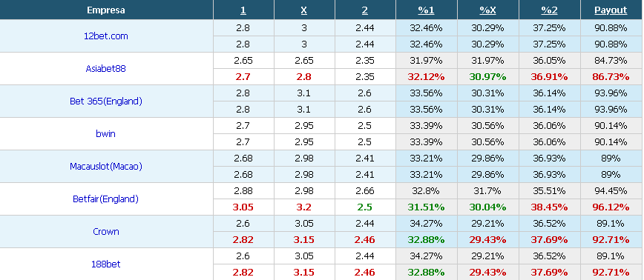Screen dimensions: 644x280
Task: Select Crown's red 2.82 home odds
Action: pyautogui.click(x=243, y=240)
